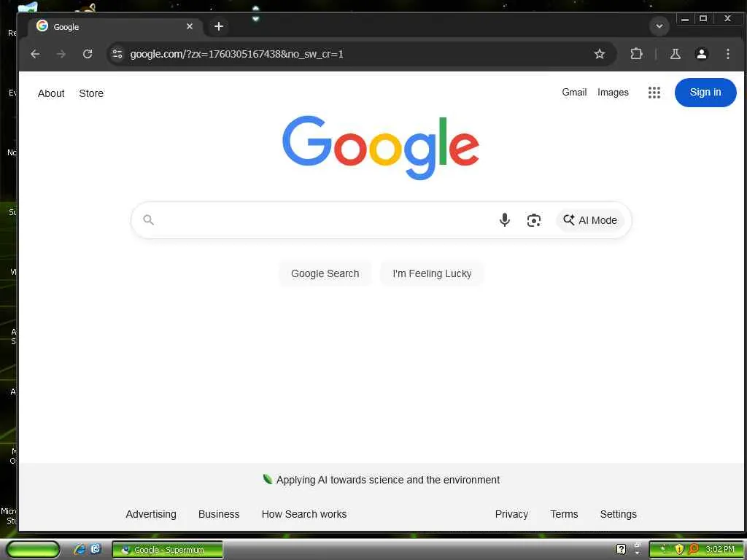Viewport: 747px width, 560px height.
Task: Click the second quick launch icon
Action: coord(96,549)
